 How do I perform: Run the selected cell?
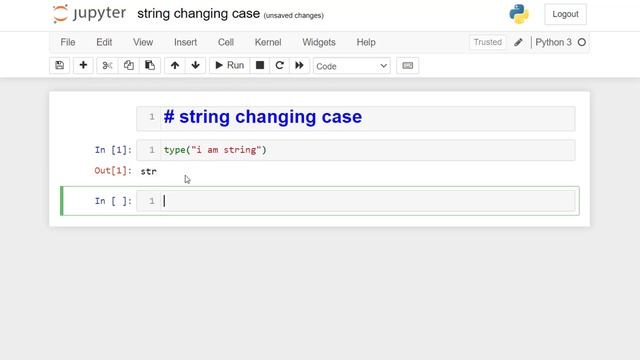[229, 65]
